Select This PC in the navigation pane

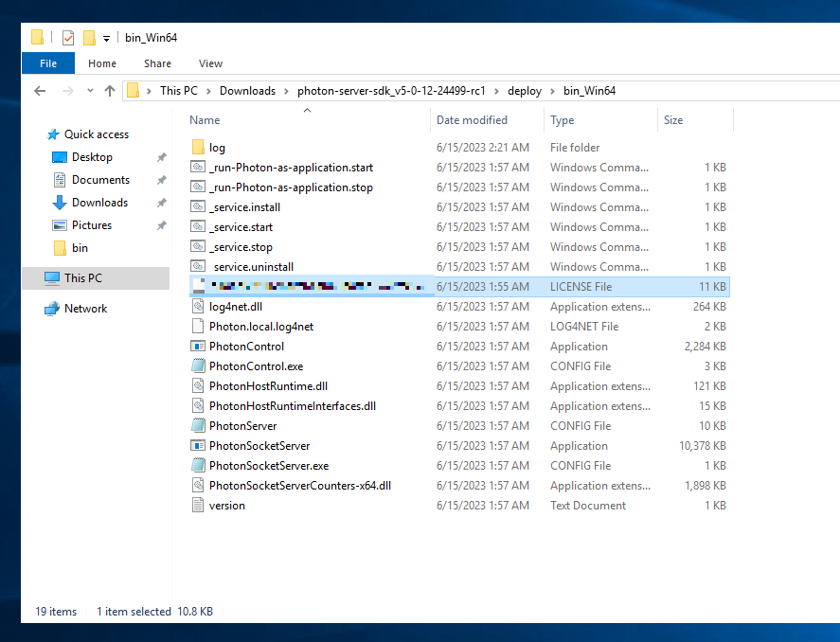(96, 277)
